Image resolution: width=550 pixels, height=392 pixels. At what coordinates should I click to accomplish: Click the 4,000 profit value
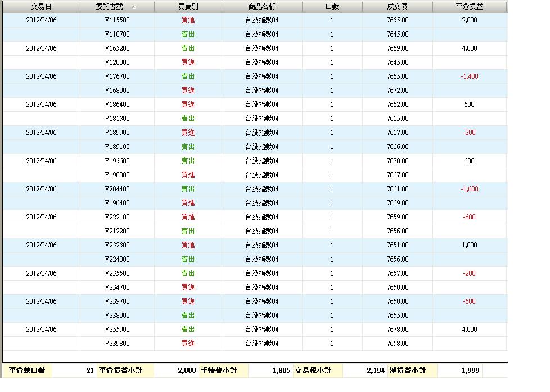(470, 329)
